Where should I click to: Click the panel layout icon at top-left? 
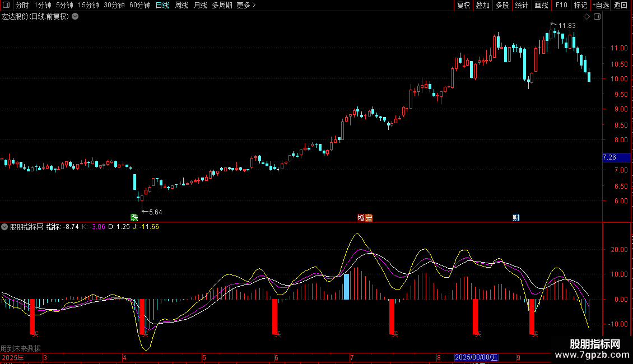pos(6,5)
